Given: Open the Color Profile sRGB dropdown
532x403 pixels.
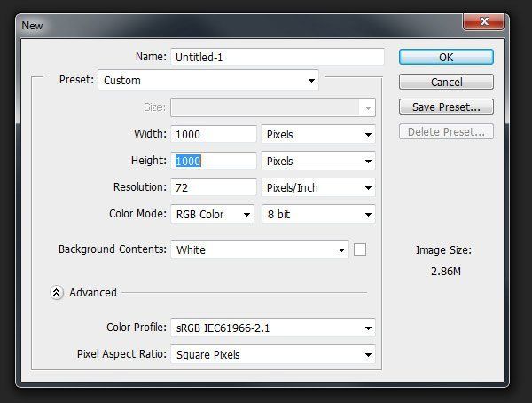Looking at the screenshot, I should click(273, 328).
